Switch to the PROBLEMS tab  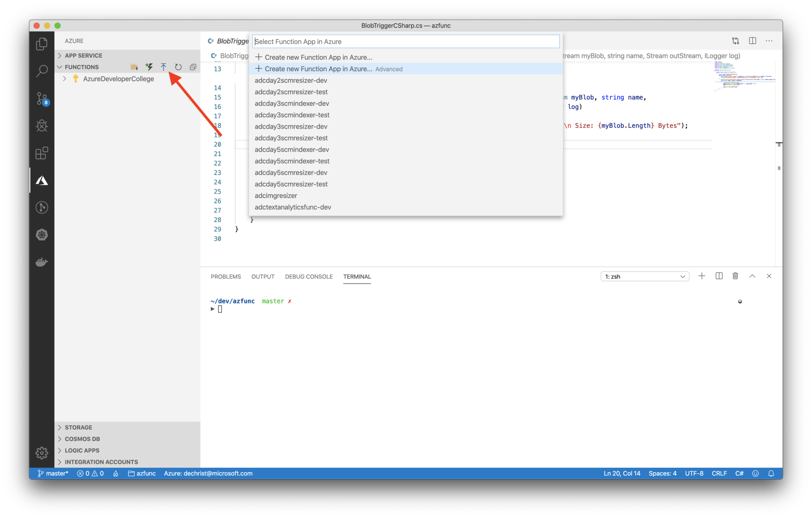click(225, 276)
